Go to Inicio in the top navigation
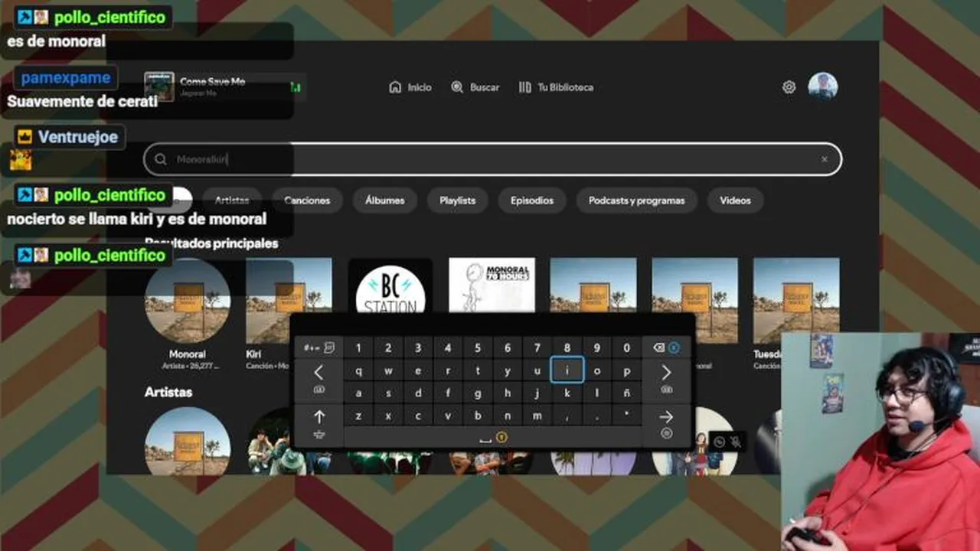The height and width of the screenshot is (551, 980). coord(410,87)
